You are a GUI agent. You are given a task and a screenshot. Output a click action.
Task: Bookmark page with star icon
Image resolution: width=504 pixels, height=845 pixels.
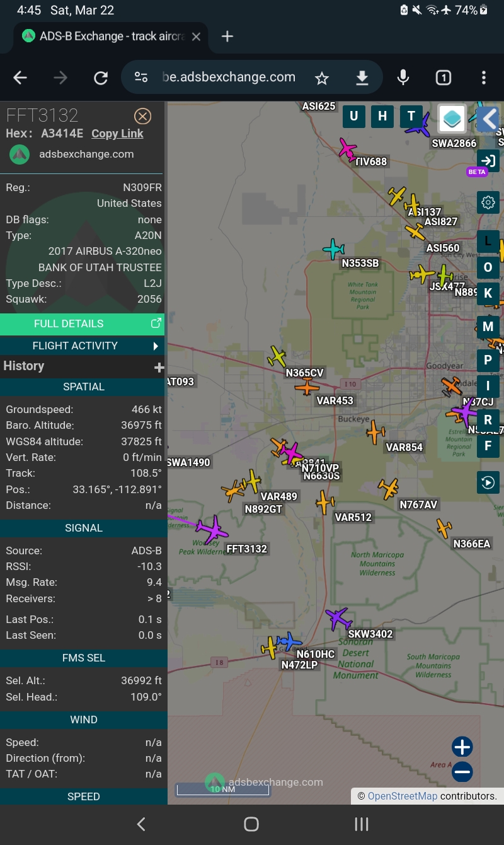click(322, 78)
